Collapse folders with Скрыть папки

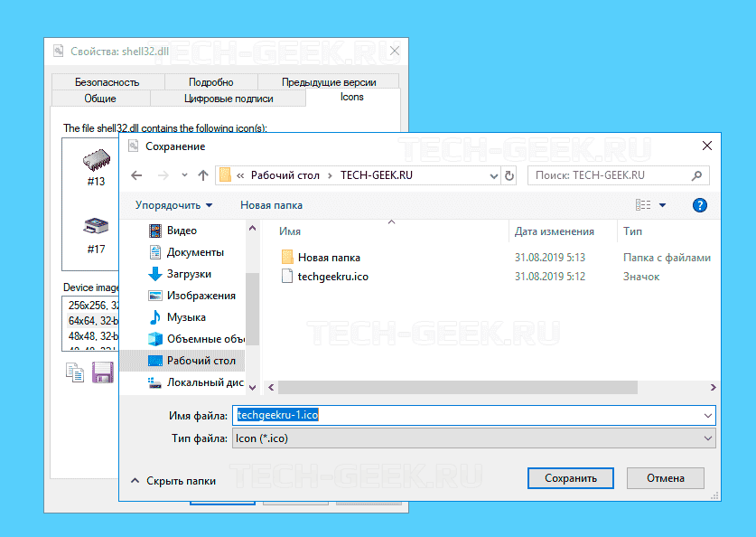click(x=173, y=481)
